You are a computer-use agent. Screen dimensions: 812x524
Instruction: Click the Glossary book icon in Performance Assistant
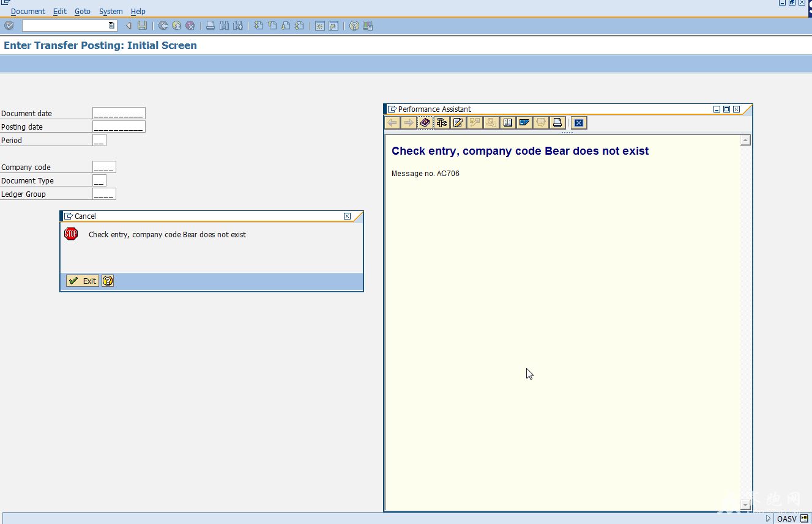[508, 123]
